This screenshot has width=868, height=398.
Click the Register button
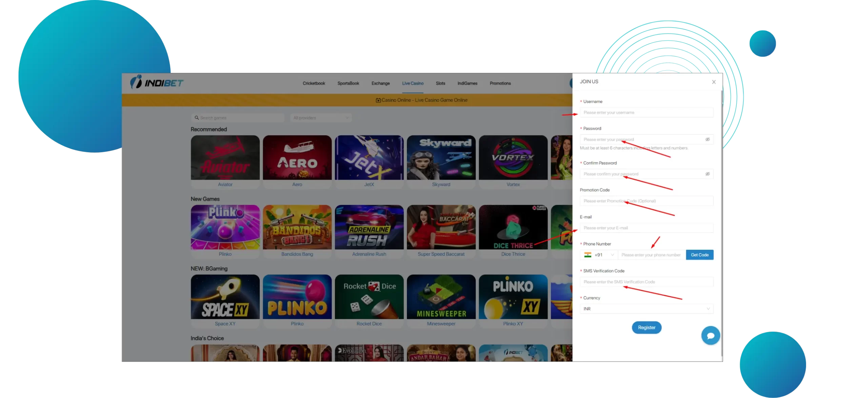coord(646,327)
